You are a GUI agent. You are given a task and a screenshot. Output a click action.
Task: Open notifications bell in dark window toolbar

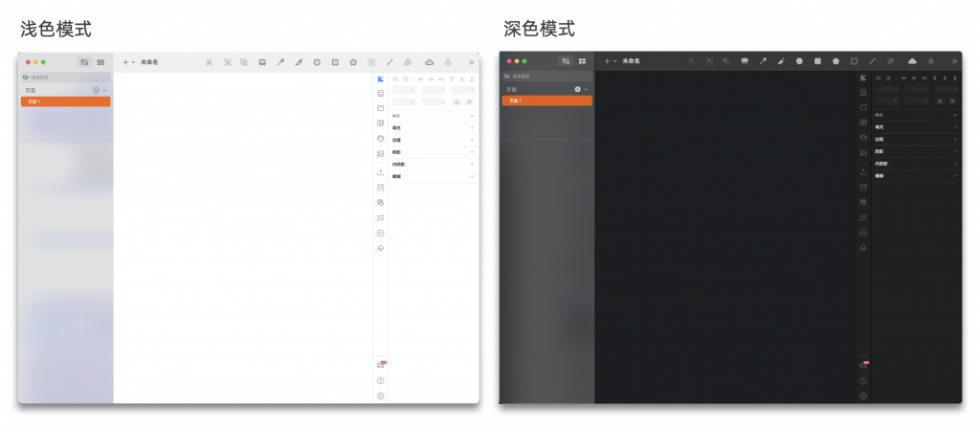[931, 61]
